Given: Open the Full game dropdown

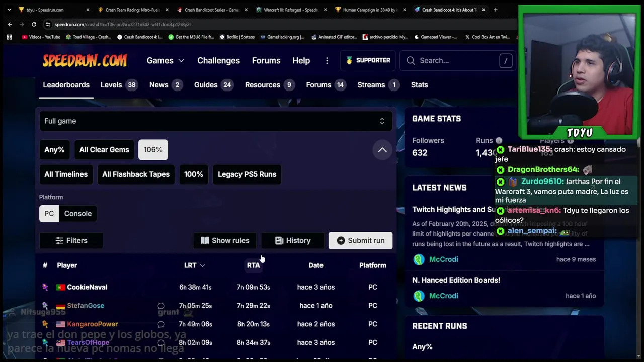Looking at the screenshot, I should [x=215, y=121].
